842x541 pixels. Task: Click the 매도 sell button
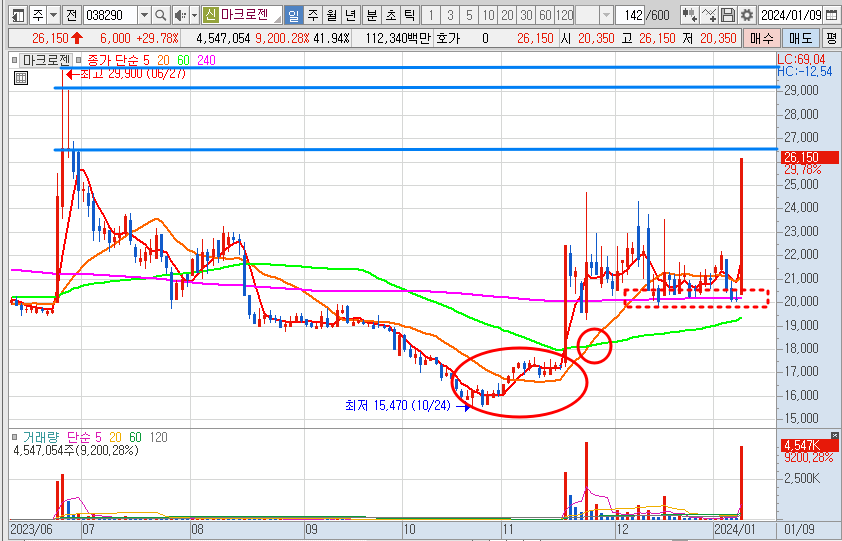click(800, 39)
